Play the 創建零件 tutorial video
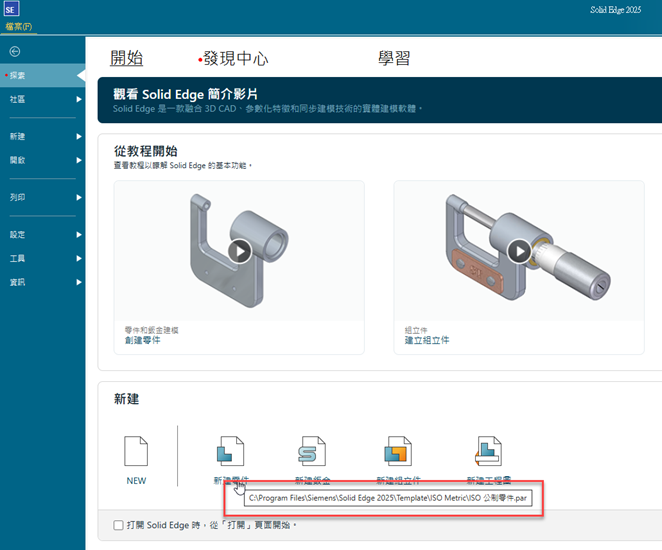This screenshot has height=550, width=662. [239, 251]
